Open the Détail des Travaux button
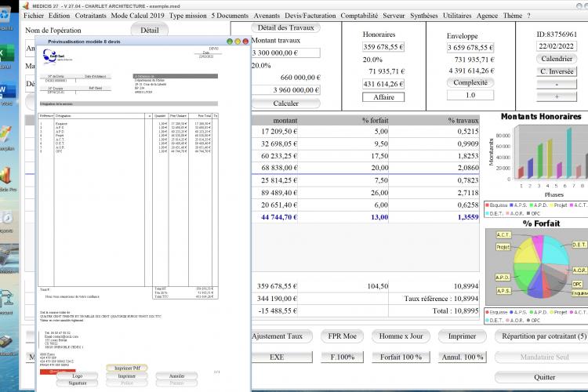Viewport: 588px width, 392px height. [285, 27]
